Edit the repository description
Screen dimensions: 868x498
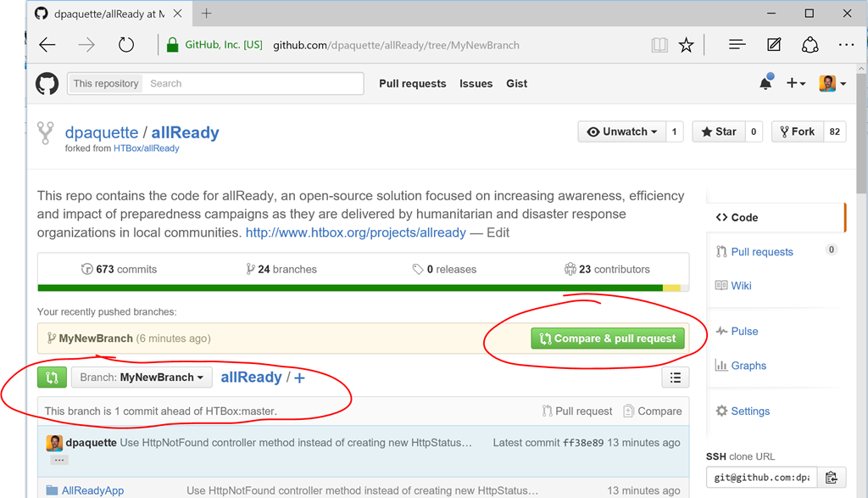click(x=498, y=232)
